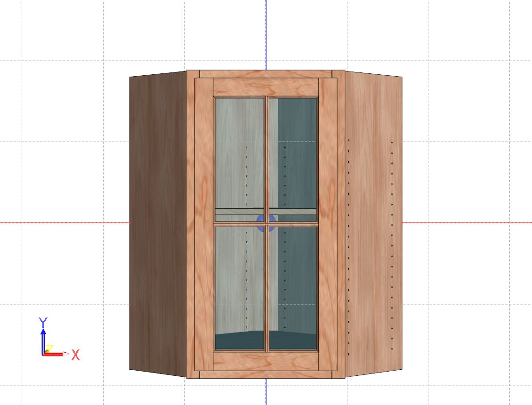
Task: Click the yellow Z axis label in gizmo
Action: pyautogui.click(x=49, y=349)
